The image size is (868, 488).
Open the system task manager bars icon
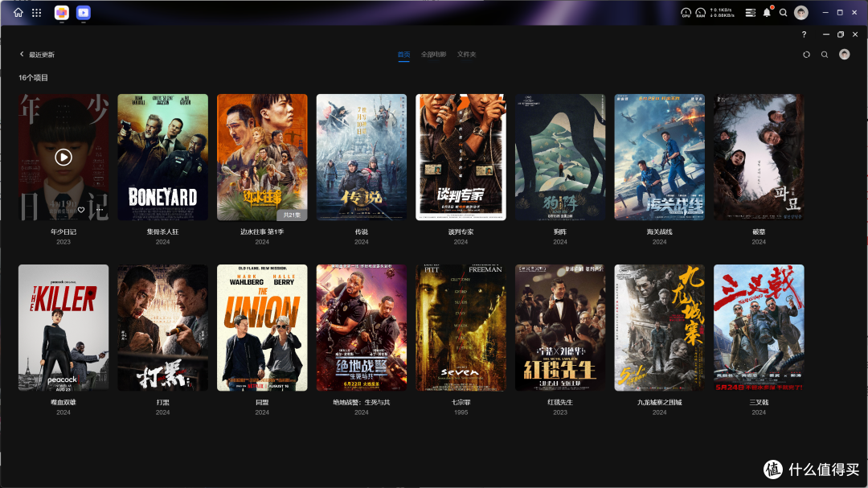coord(750,12)
